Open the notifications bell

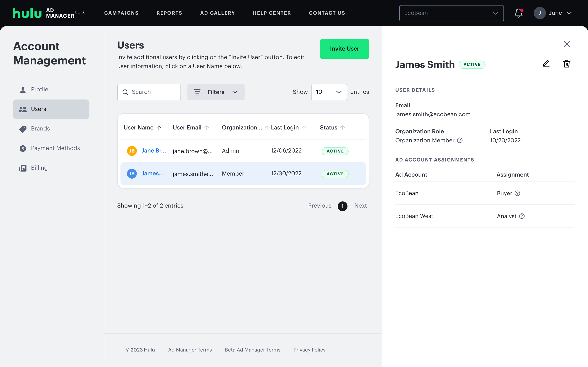point(518,13)
